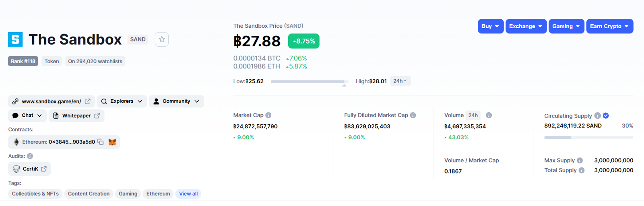Click the Rank #118 badge

(x=23, y=61)
